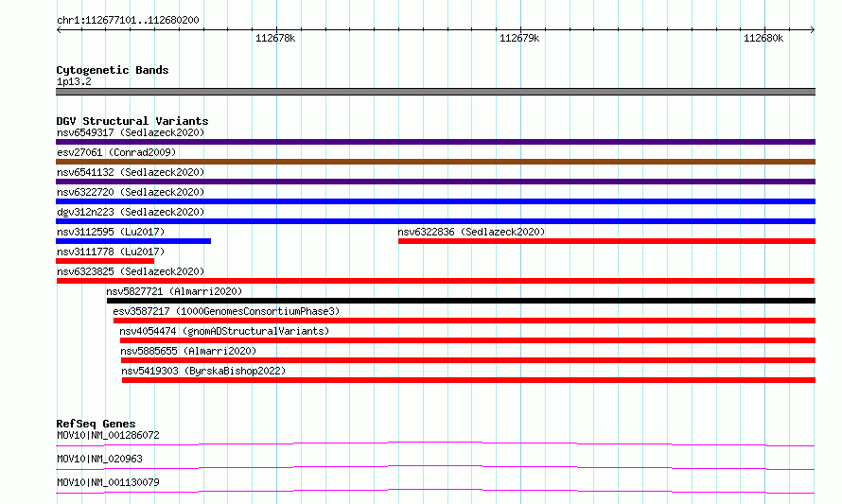Screen dimensions: 842x504
Task: Select the short blue nsv3112595 bar
Action: (133, 241)
